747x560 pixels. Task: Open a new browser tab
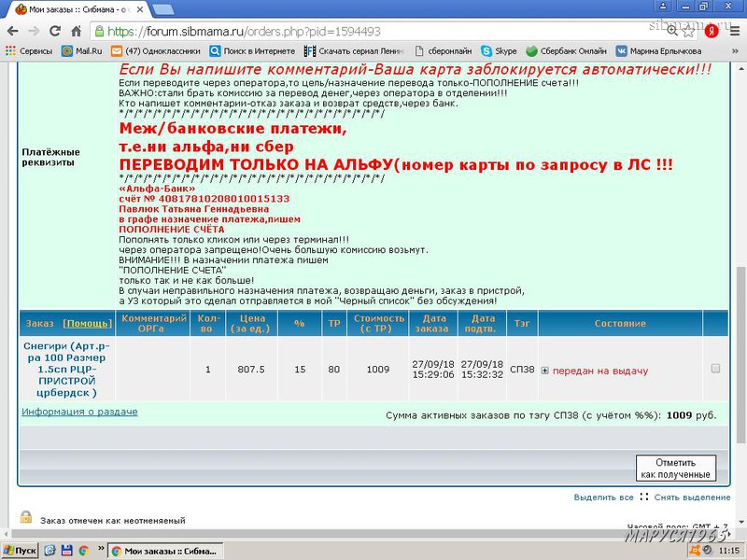[162, 9]
